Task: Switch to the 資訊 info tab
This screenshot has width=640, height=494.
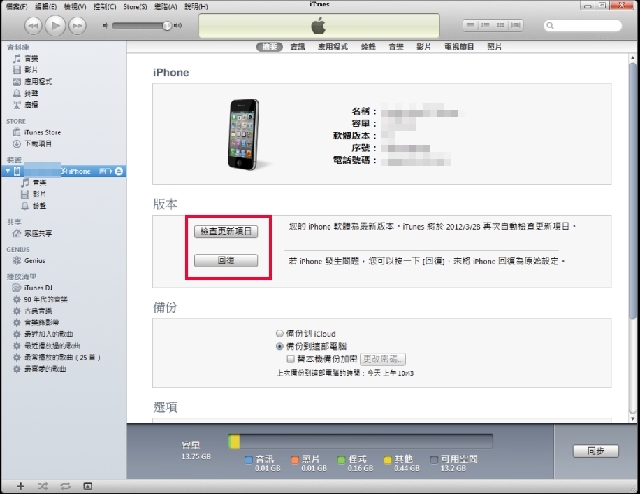Action: (298, 47)
